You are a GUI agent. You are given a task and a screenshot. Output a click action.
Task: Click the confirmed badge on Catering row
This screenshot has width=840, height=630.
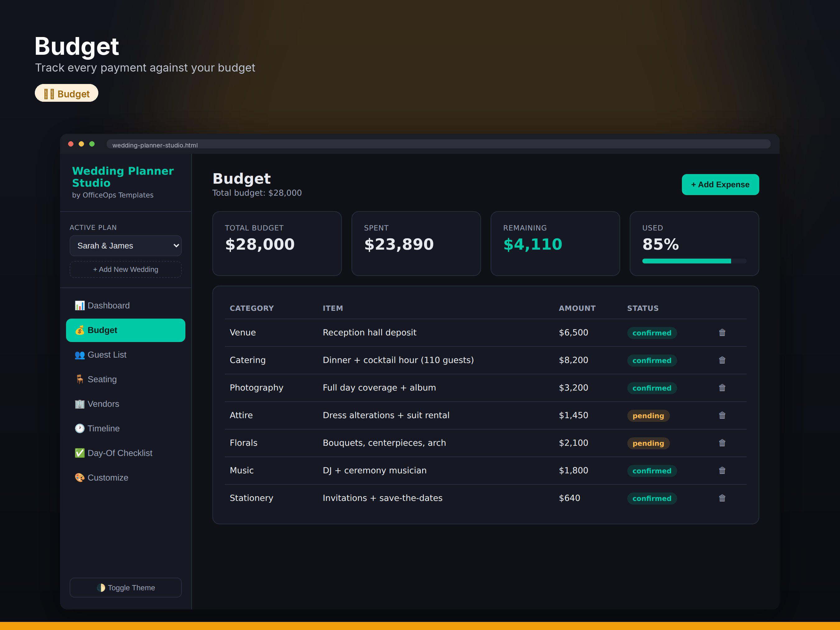652,360
